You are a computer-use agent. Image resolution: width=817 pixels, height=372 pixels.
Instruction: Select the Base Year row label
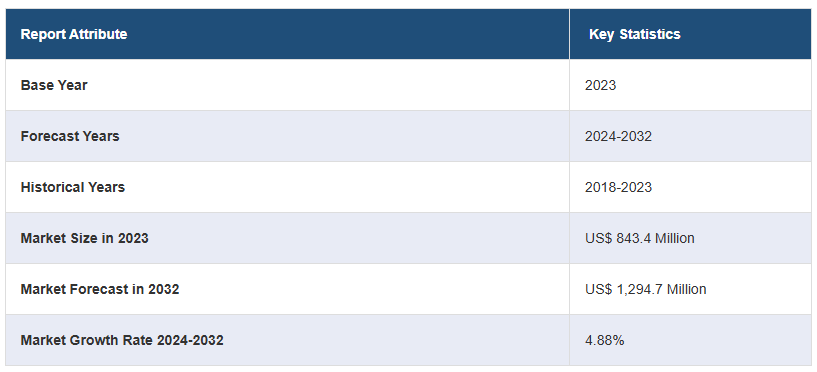click(x=54, y=85)
